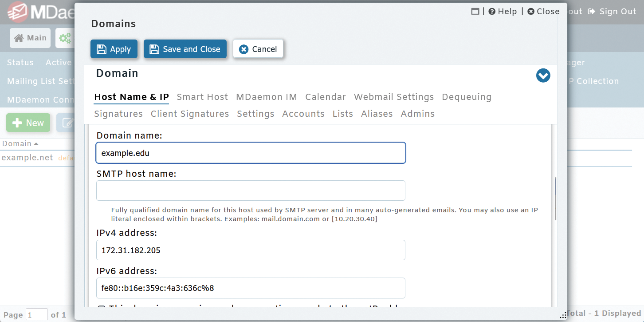Click the Main home button
The width and height of the screenshot is (644, 322).
point(31,38)
